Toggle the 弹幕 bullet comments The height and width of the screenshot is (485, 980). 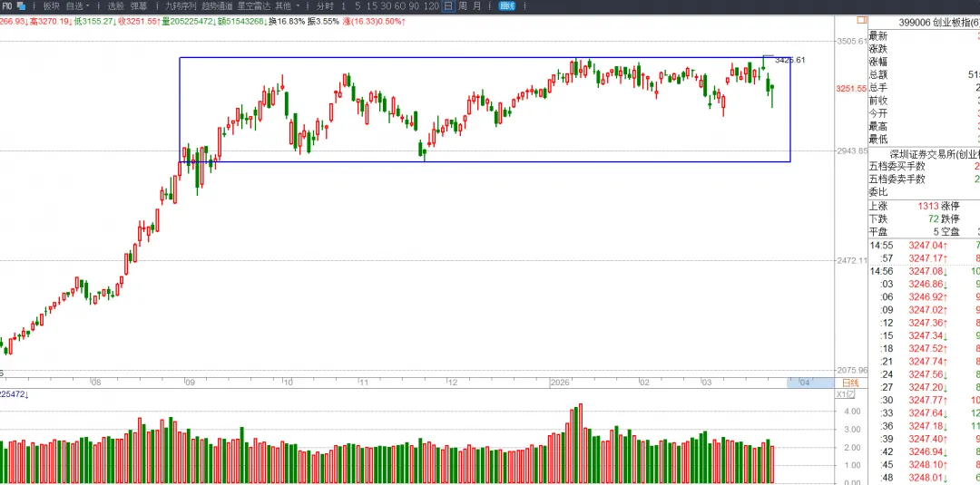point(139,6)
